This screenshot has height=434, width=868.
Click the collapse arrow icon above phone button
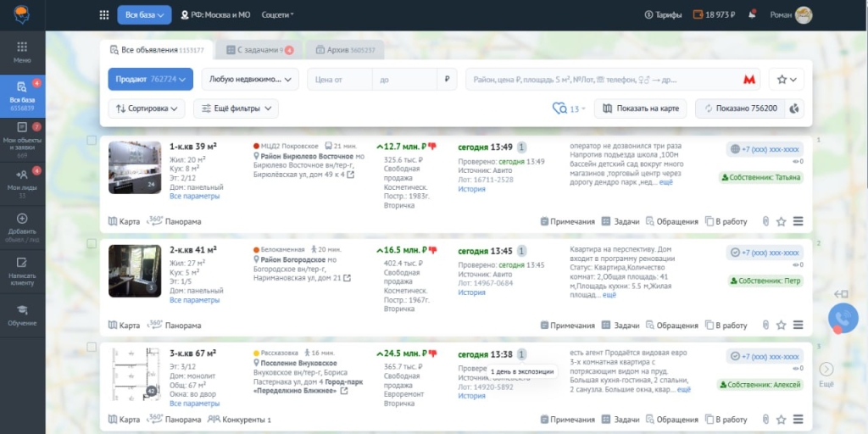point(842,294)
